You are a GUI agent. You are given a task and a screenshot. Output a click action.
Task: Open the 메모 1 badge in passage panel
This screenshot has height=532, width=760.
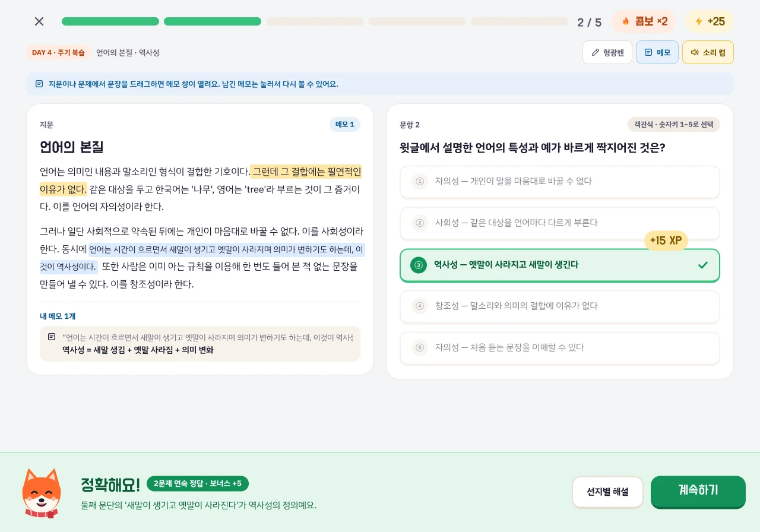(x=345, y=124)
